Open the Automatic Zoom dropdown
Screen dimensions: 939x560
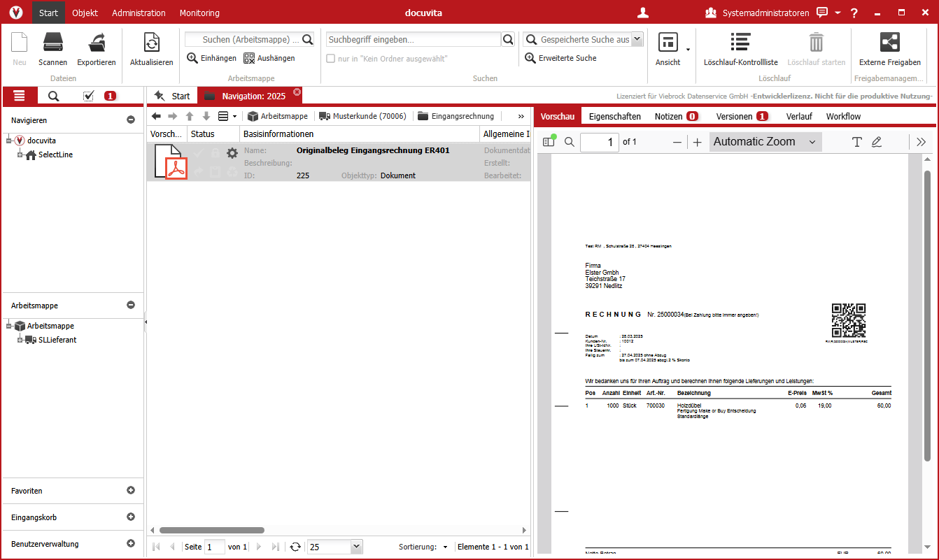click(x=765, y=141)
